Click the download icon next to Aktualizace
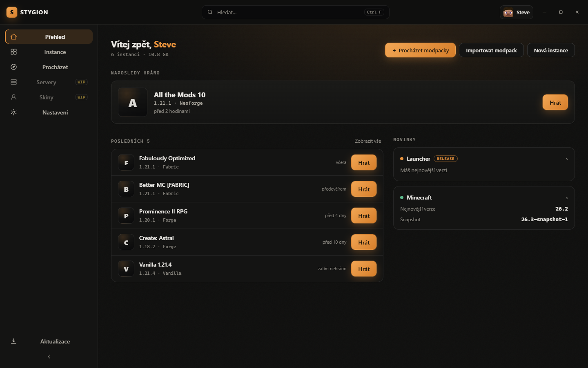Screen dimensions: 588x368 (13, 341)
